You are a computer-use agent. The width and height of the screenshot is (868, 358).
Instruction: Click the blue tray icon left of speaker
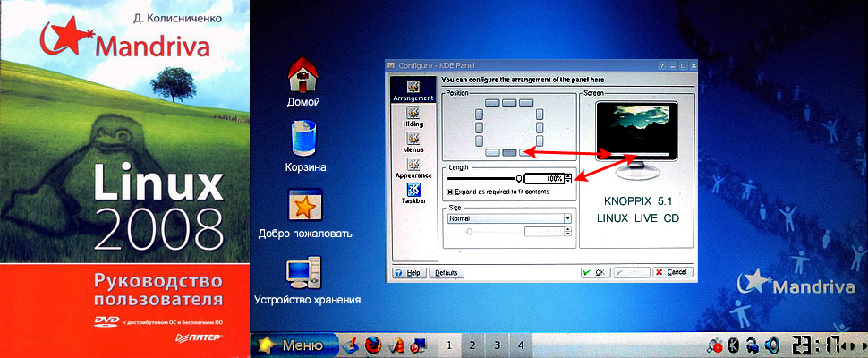[x=753, y=345]
